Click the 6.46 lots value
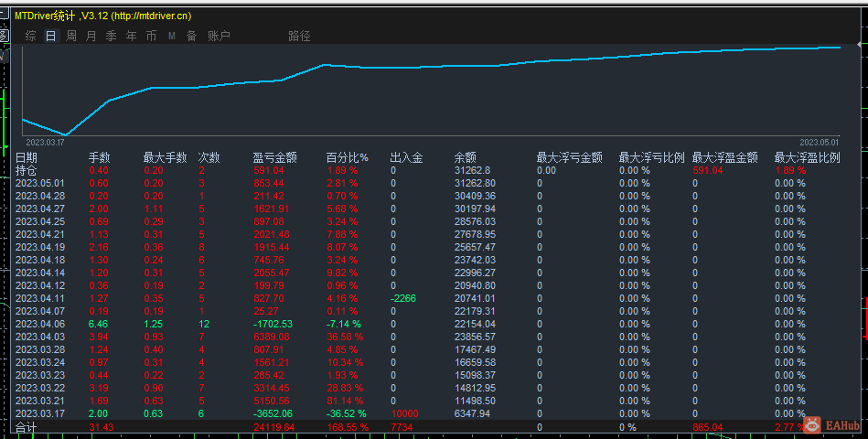Screen dimensions: 868x439 (x=99, y=324)
